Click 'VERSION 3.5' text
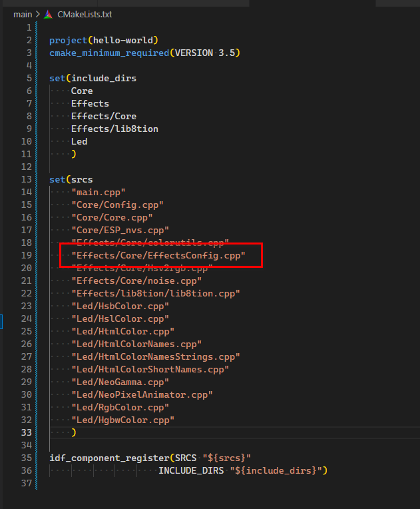 (x=205, y=53)
